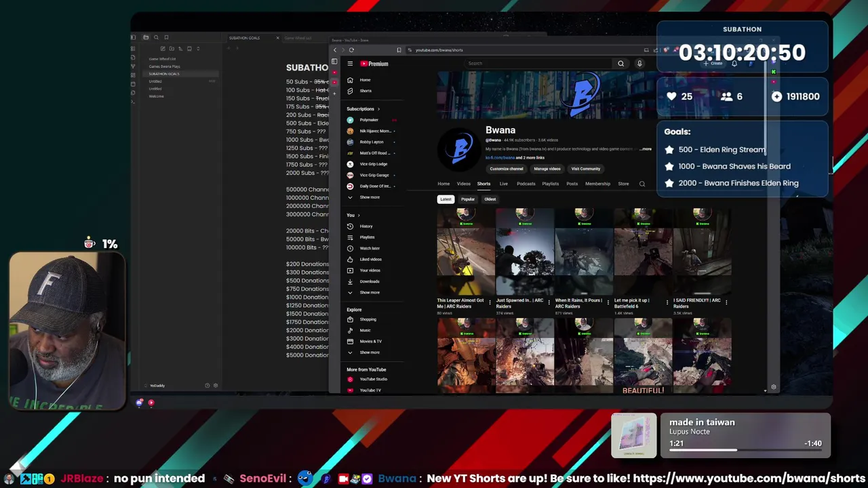Open options for 'Just Spawned In' short
The image size is (868, 488).
coord(549,302)
